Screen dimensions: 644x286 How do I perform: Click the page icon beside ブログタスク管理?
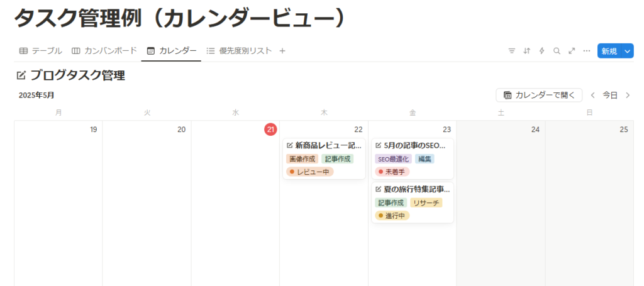[21, 75]
